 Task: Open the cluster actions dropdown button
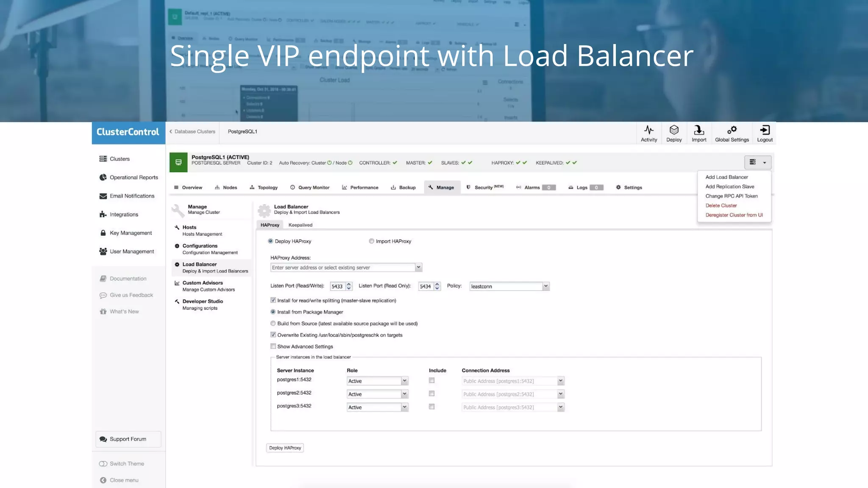(x=757, y=162)
